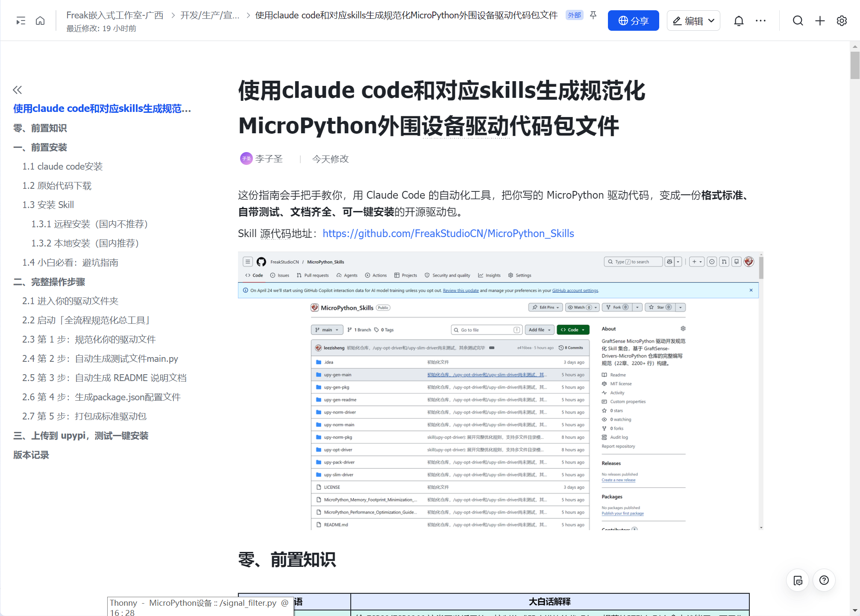Open the MicroPython_Skills GitHub link
860x616 pixels.
coord(448,233)
